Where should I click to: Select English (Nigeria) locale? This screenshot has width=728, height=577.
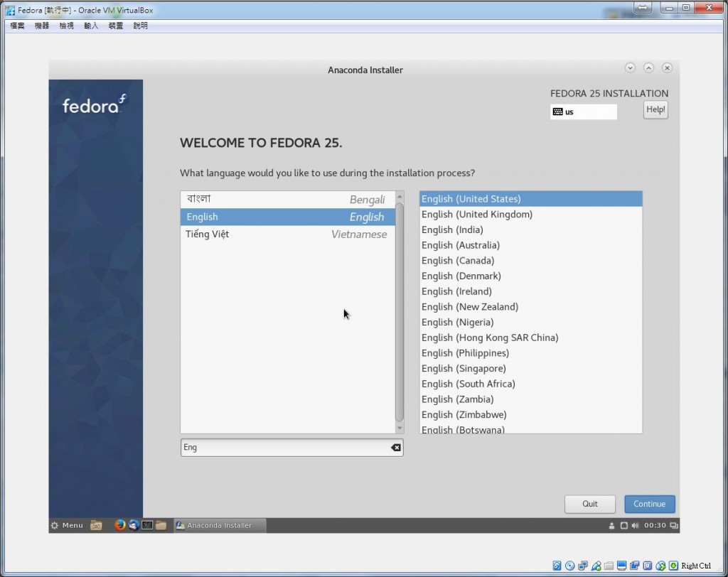[x=530, y=322]
